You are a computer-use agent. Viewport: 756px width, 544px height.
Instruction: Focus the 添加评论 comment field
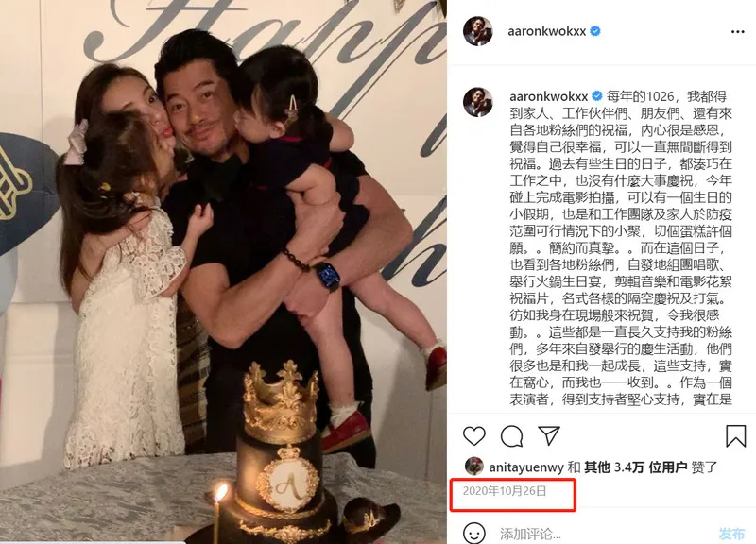point(605,534)
